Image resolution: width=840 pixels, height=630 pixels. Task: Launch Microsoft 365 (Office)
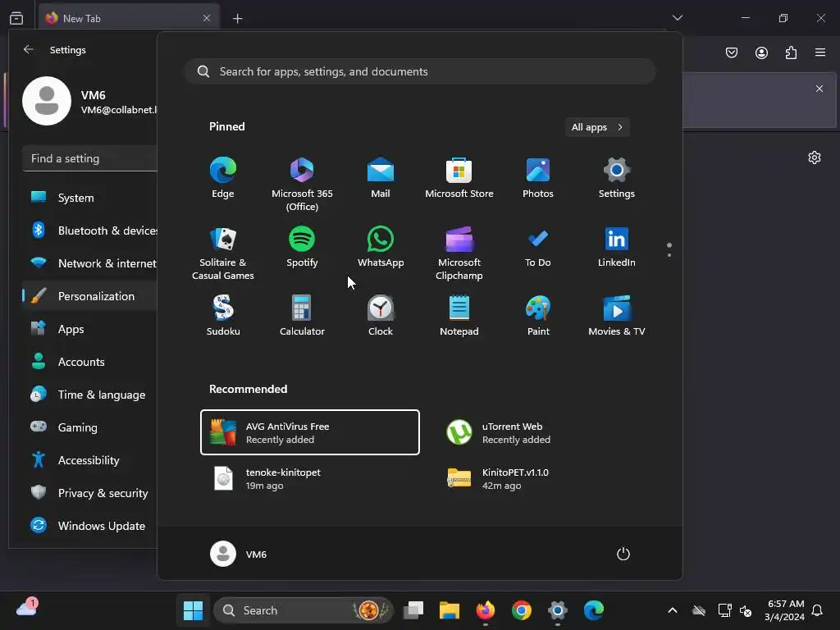pos(302,184)
